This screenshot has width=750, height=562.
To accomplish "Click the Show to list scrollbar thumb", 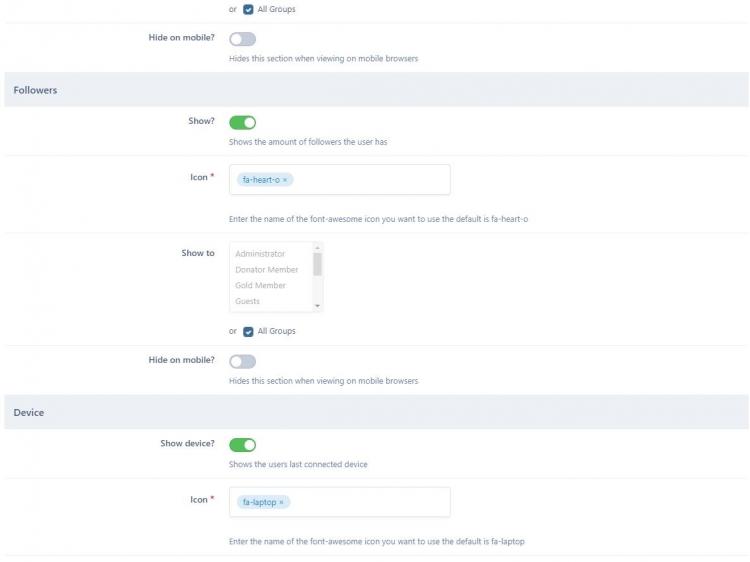I will pyautogui.click(x=318, y=263).
